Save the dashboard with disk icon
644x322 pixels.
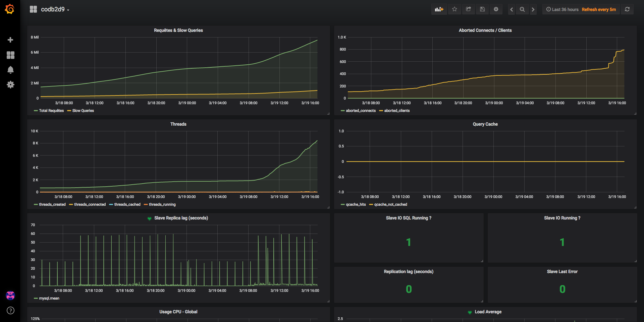(x=482, y=9)
